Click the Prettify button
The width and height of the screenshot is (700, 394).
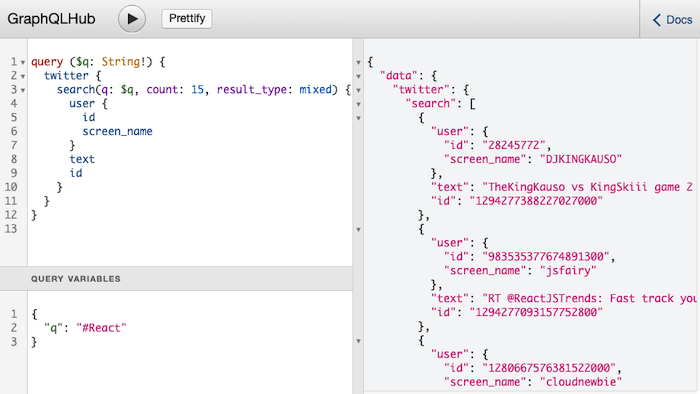click(187, 19)
